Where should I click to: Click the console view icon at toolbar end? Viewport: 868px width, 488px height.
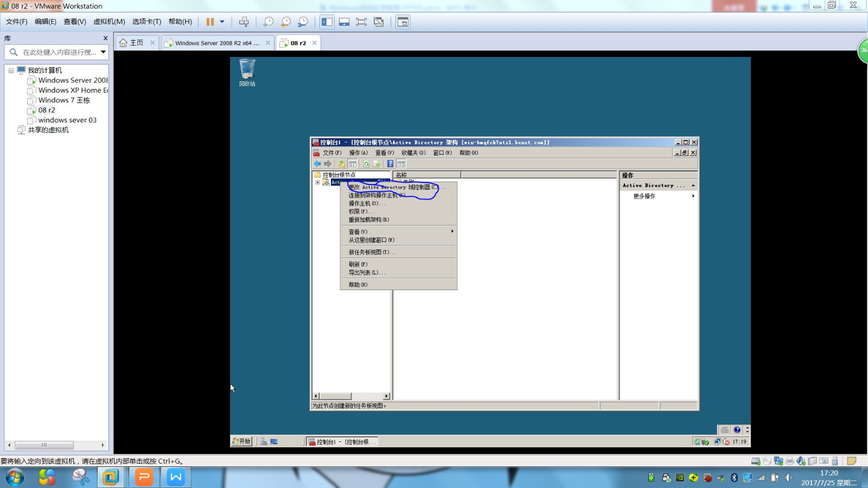tap(403, 22)
